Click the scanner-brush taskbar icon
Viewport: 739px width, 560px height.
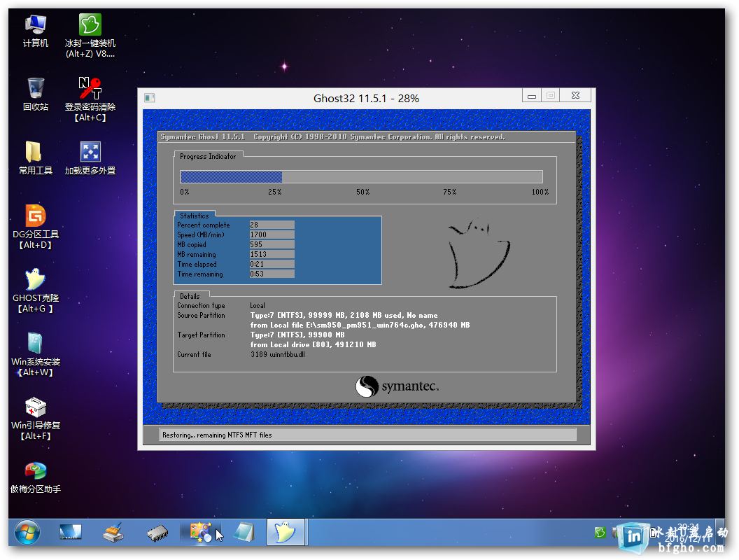(113, 533)
